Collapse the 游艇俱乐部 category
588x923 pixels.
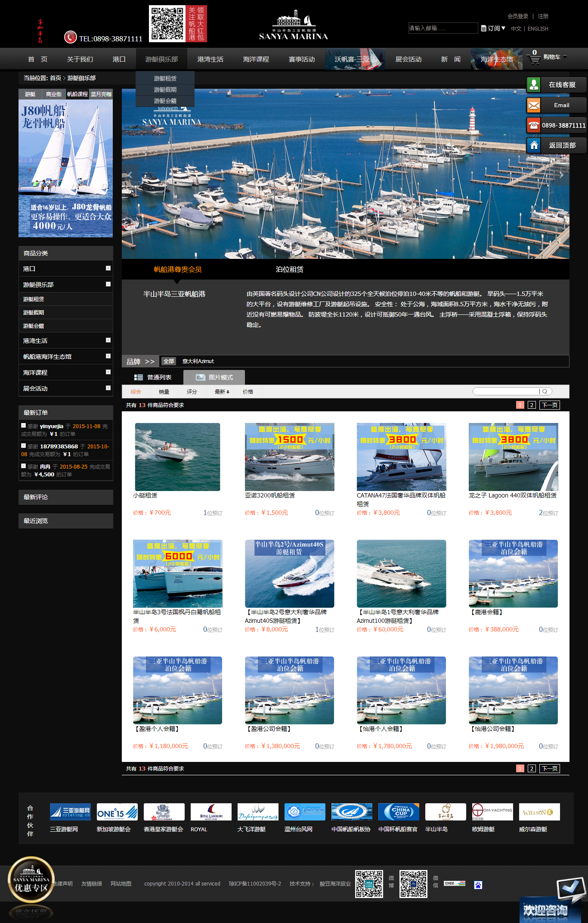(x=108, y=284)
